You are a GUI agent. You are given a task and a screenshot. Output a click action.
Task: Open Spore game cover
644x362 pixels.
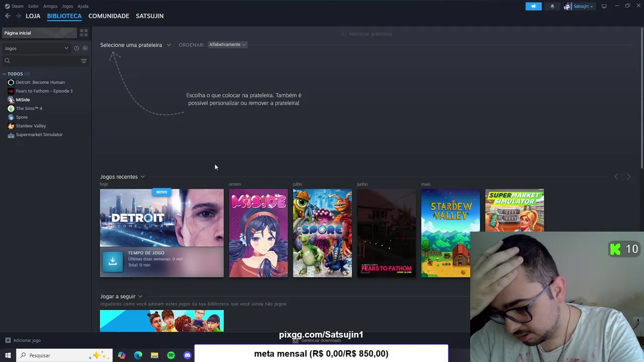coord(322,233)
